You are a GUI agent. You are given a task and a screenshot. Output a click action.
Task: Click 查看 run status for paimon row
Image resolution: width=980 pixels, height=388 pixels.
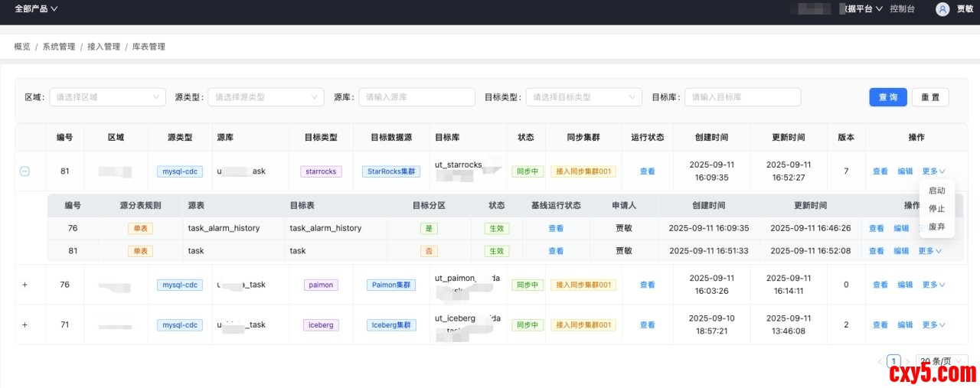[x=647, y=285]
